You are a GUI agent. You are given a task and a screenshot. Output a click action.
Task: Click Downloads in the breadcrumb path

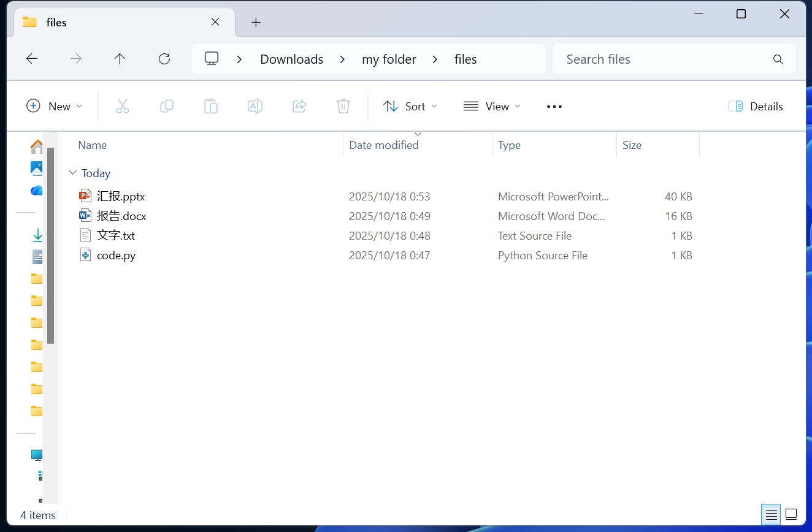coord(291,59)
